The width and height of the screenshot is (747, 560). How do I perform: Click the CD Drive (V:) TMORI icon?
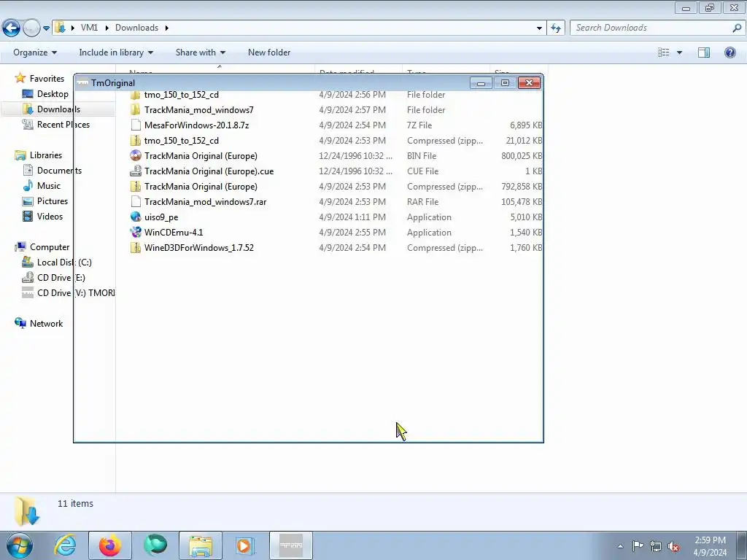pos(28,293)
